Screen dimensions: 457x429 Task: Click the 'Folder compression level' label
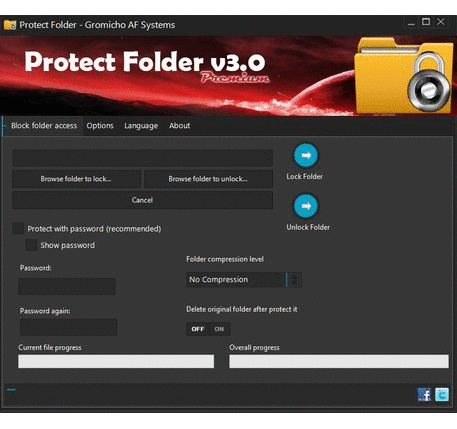225,259
